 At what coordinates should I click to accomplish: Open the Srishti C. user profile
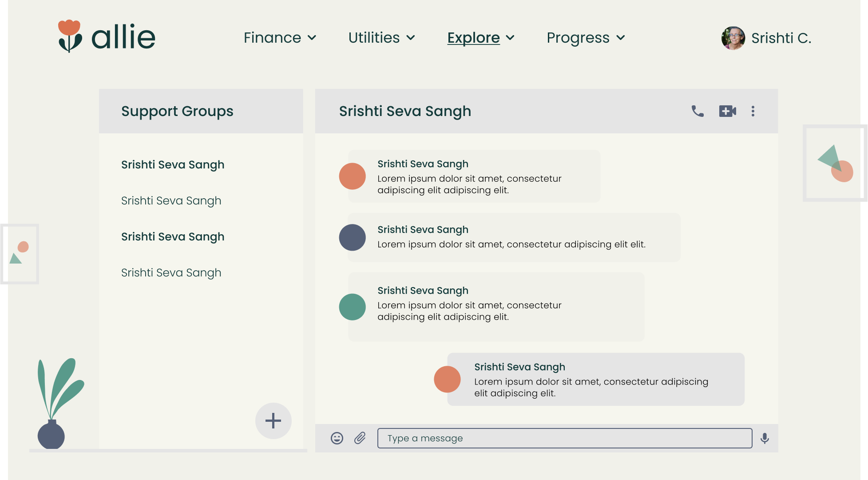coord(781,38)
